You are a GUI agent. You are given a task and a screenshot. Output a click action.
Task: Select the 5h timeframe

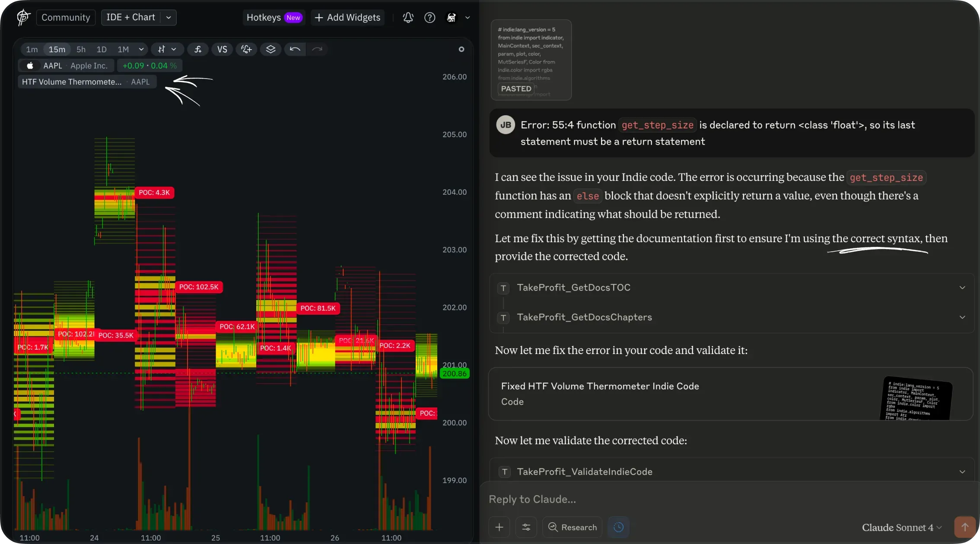[81, 49]
